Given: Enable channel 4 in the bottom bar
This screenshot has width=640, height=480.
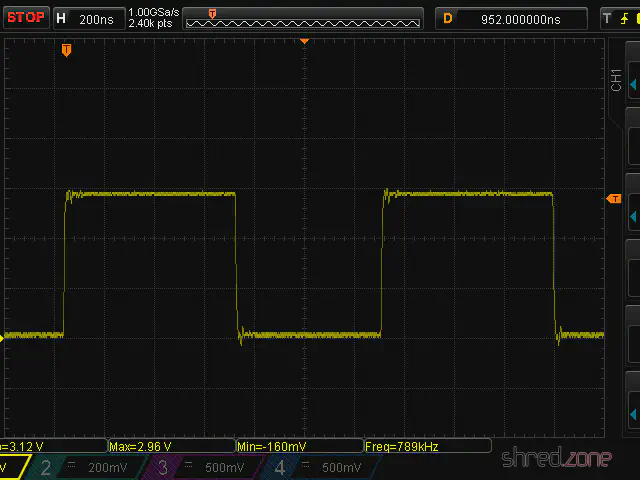Looking at the screenshot, I should (x=316, y=467).
